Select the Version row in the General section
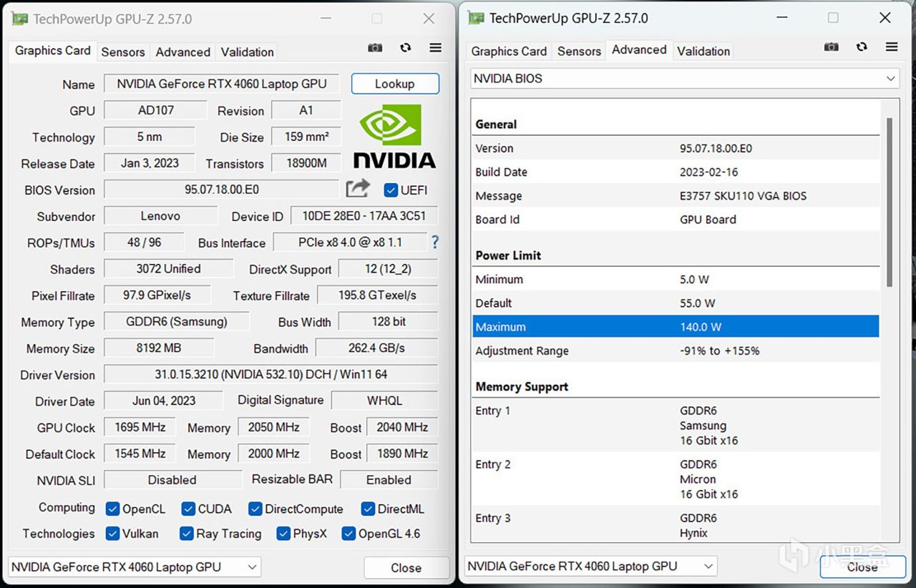916x588 pixels. (676, 149)
